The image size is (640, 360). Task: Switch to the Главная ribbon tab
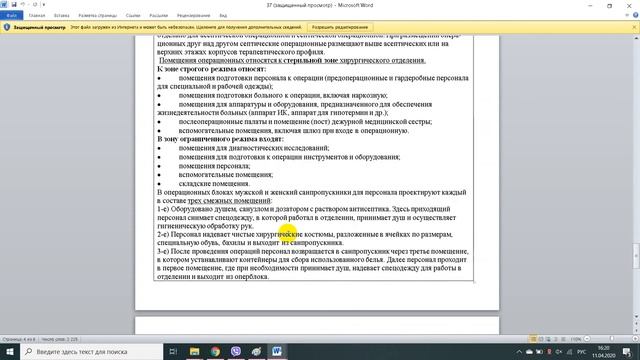(x=37, y=16)
